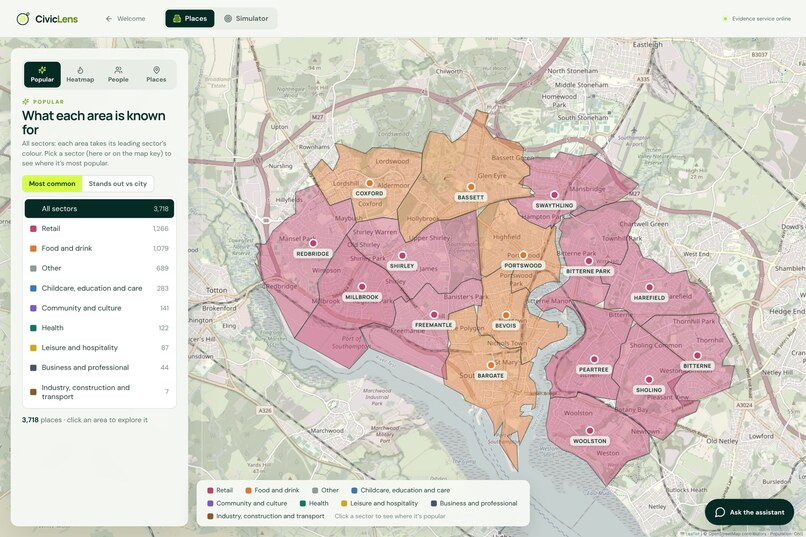
Task: Click the Evidence service online status
Action: 757,18
